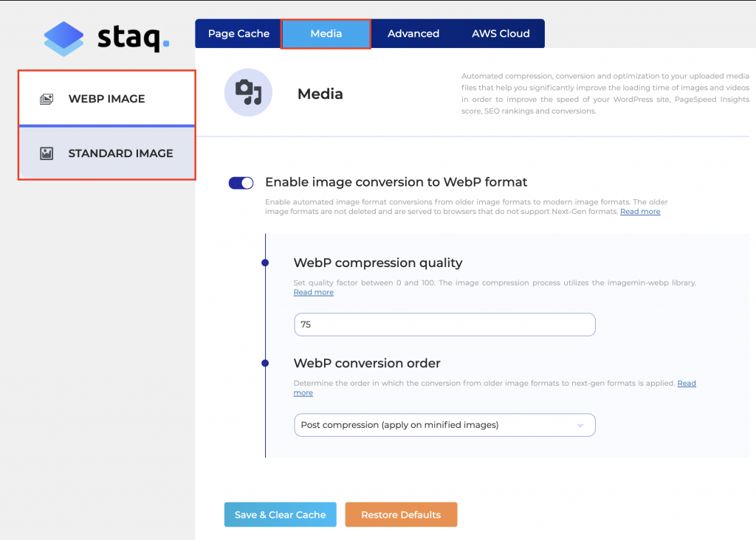756x540 pixels.
Task: Select the Media tab
Action: [326, 33]
